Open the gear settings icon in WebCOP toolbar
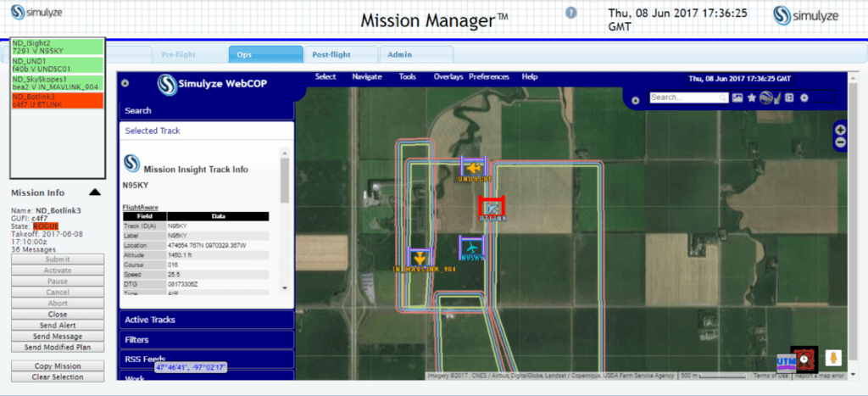Screen dimensions: 868x396 tap(804, 98)
